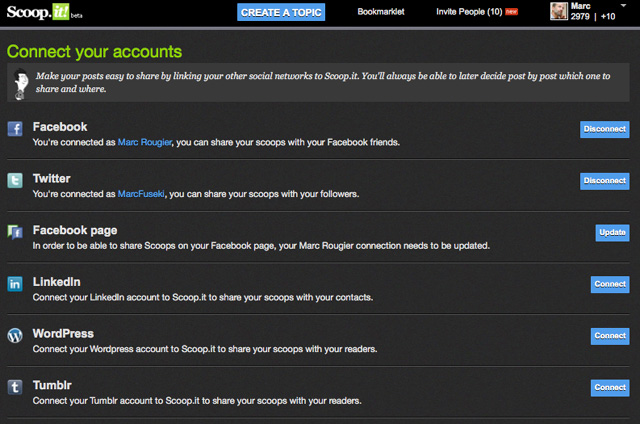This screenshot has width=640, height=424.
Task: Click the Facebook heading text
Action: (x=60, y=127)
